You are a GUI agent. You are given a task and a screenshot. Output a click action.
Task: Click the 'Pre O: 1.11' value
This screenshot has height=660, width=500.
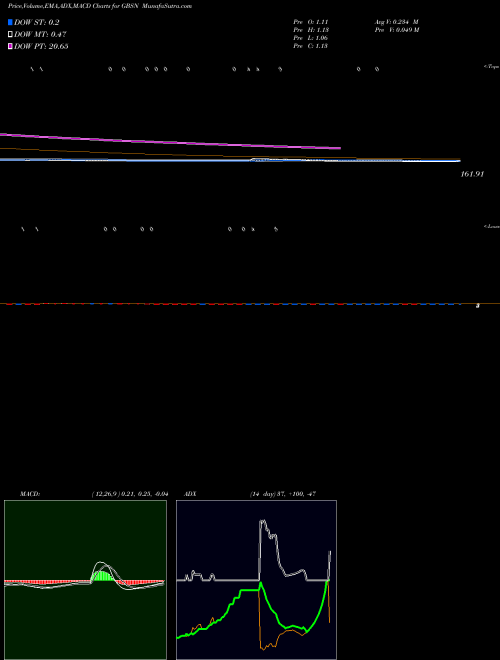pos(311,21)
